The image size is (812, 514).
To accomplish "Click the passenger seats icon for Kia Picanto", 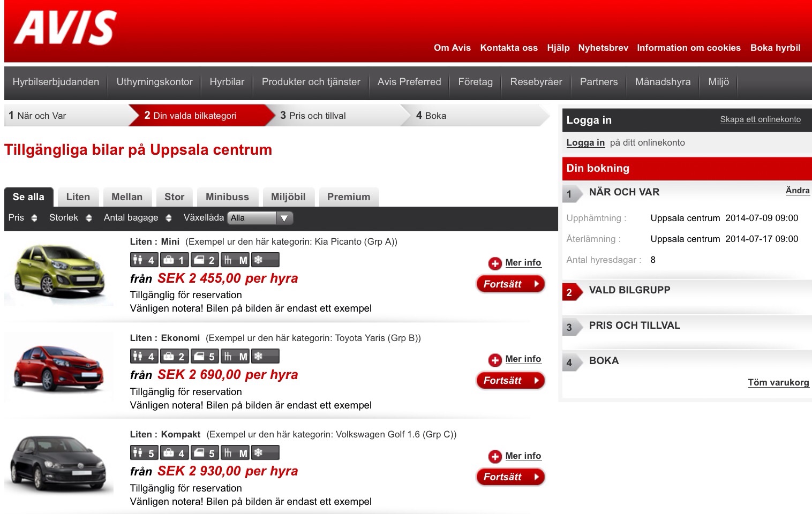I will (x=144, y=260).
